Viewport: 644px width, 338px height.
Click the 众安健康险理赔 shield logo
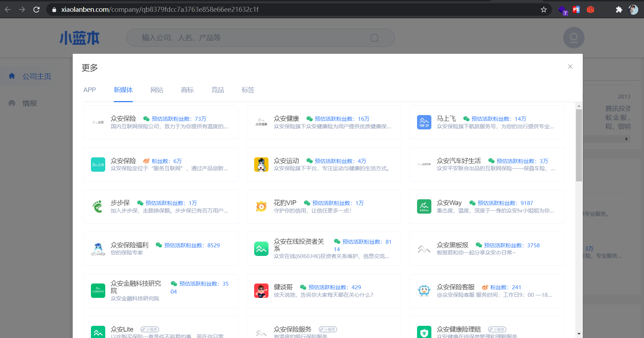click(x=424, y=332)
